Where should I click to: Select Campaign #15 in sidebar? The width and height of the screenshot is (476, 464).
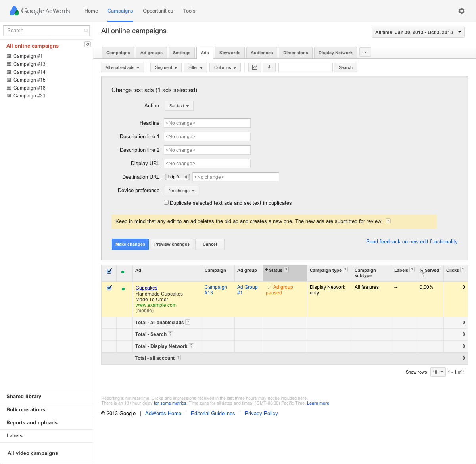pos(29,80)
